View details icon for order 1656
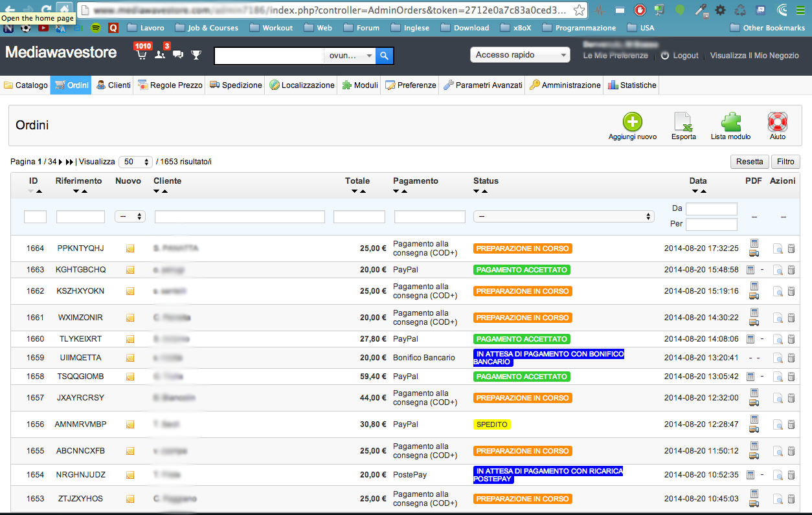This screenshot has height=515, width=812. pyautogui.click(x=778, y=424)
